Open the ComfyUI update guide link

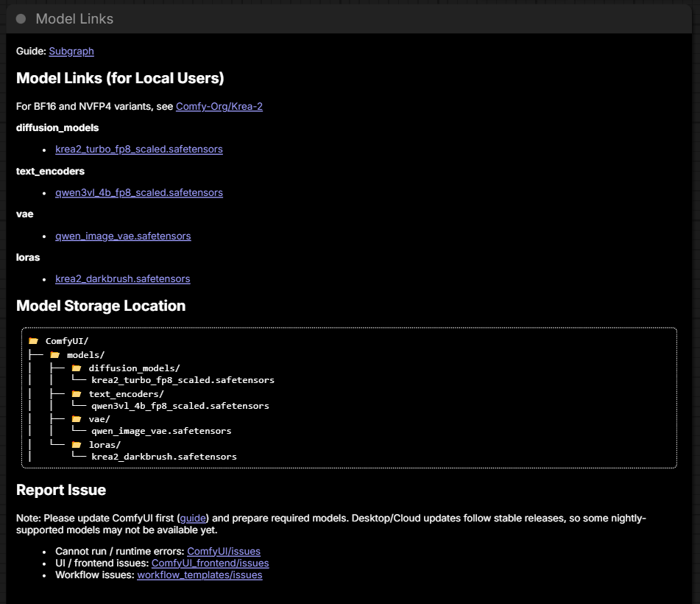click(193, 519)
